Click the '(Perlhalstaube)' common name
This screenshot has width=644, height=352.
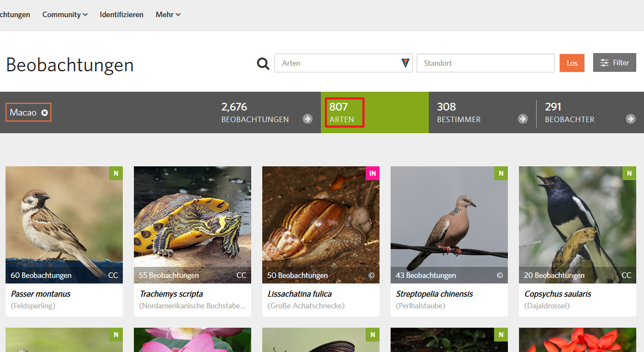(420, 306)
